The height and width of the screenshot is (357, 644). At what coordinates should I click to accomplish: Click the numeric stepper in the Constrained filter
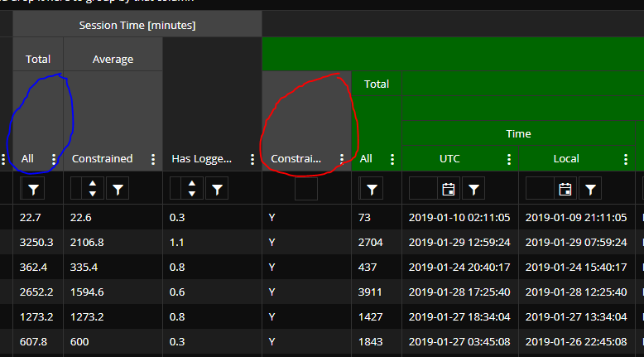[x=93, y=189]
